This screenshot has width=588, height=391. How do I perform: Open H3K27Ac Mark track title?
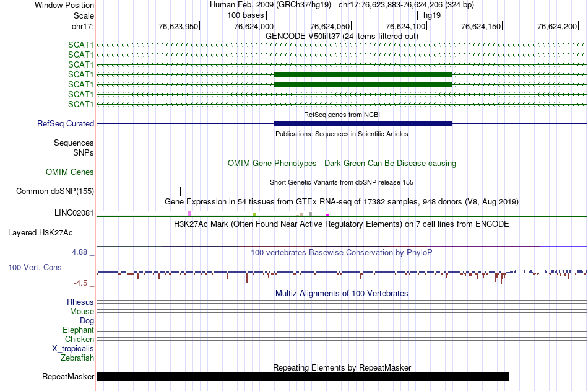click(x=342, y=224)
